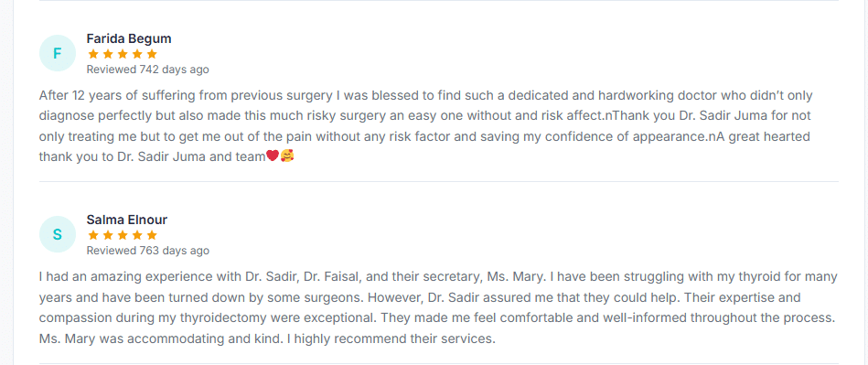
Task: Click the first star in Salma Elnour's rating
Action: [93, 235]
